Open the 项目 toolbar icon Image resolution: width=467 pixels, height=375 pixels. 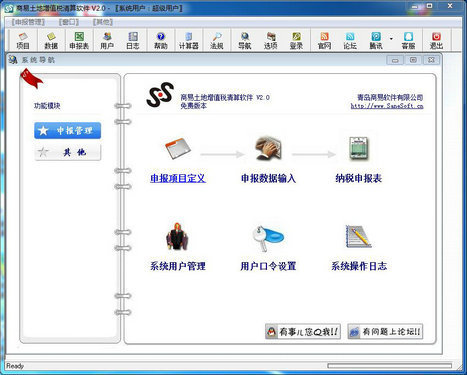tap(23, 41)
